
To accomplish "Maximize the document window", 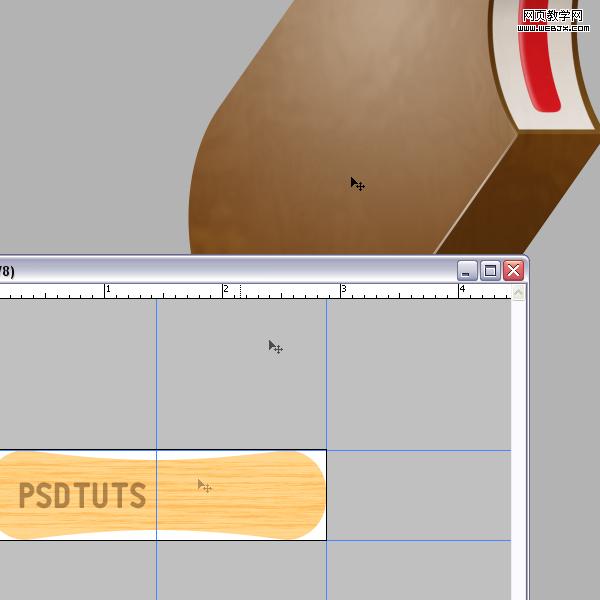I will pyautogui.click(x=490, y=271).
